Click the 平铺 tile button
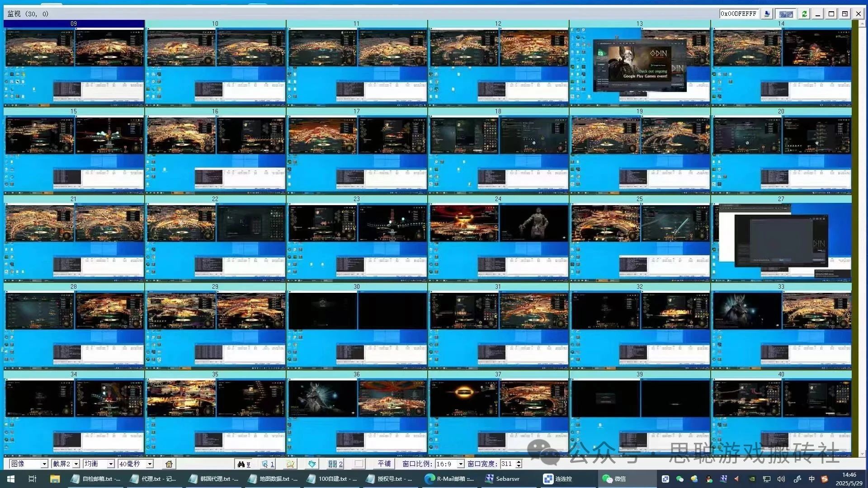This screenshot has height=488, width=868. [x=384, y=464]
